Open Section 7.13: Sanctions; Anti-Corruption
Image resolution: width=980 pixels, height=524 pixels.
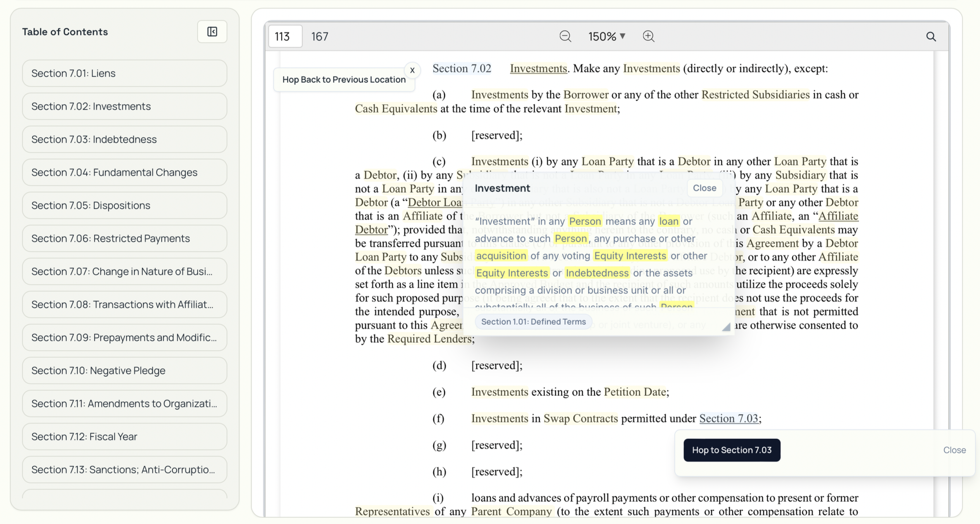(x=124, y=469)
